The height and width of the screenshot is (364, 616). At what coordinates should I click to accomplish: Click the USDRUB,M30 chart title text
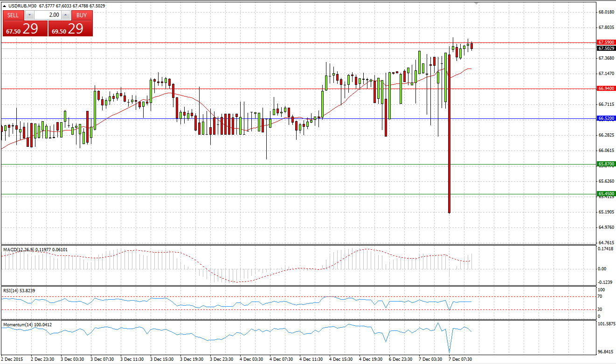pos(22,6)
